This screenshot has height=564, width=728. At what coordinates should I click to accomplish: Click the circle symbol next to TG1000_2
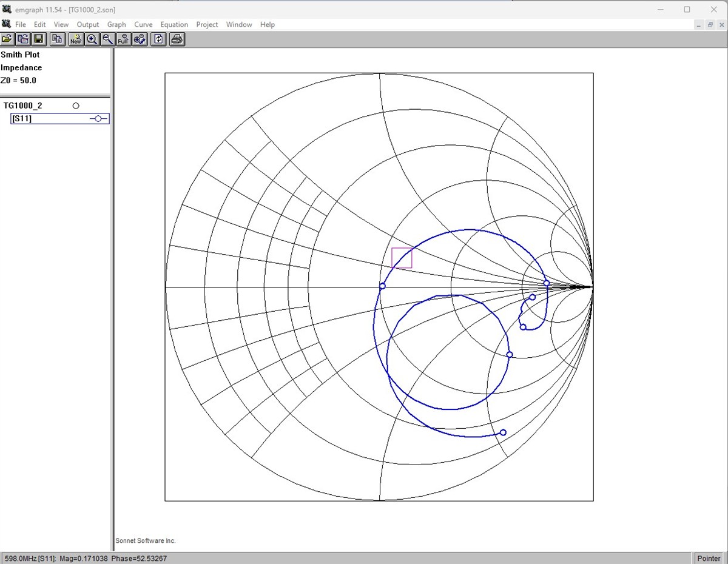coord(76,106)
